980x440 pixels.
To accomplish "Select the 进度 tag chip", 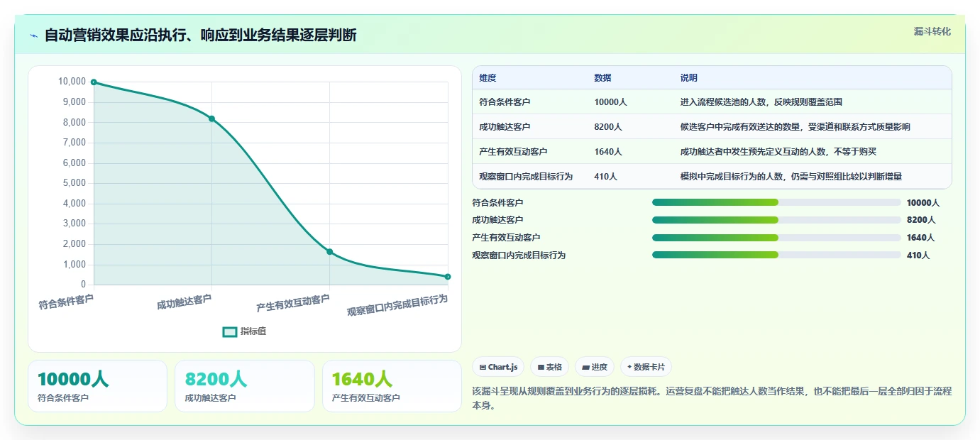I will [x=595, y=367].
